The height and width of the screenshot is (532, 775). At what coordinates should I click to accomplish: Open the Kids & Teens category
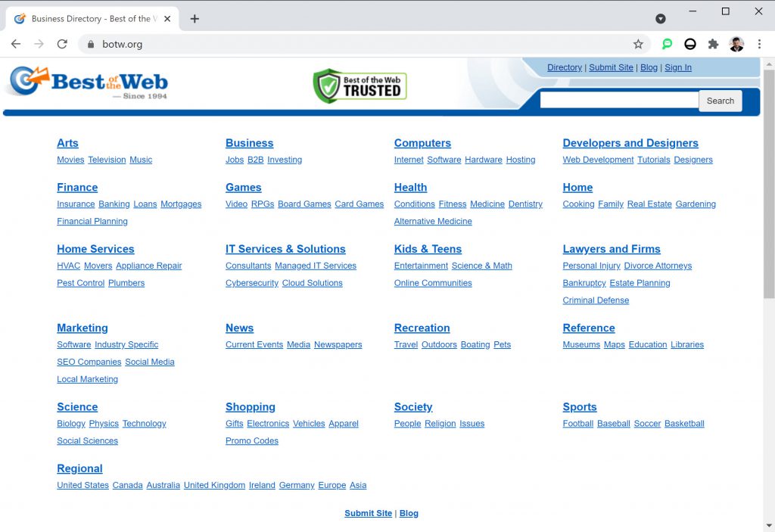click(x=428, y=249)
